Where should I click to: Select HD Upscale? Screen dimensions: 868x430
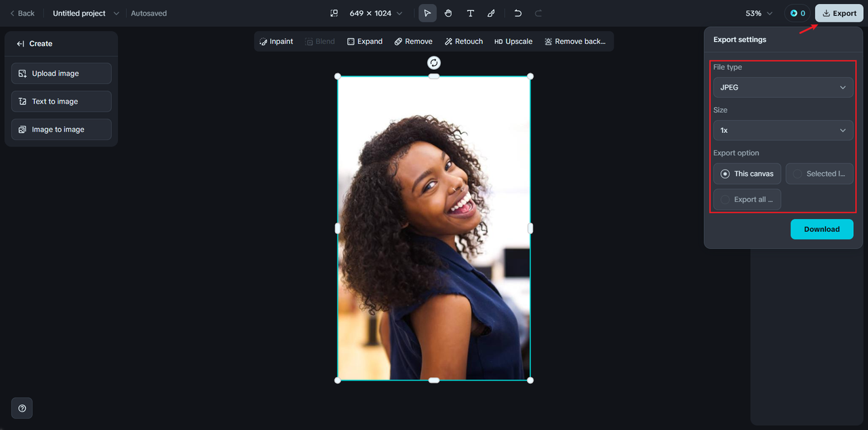(513, 41)
